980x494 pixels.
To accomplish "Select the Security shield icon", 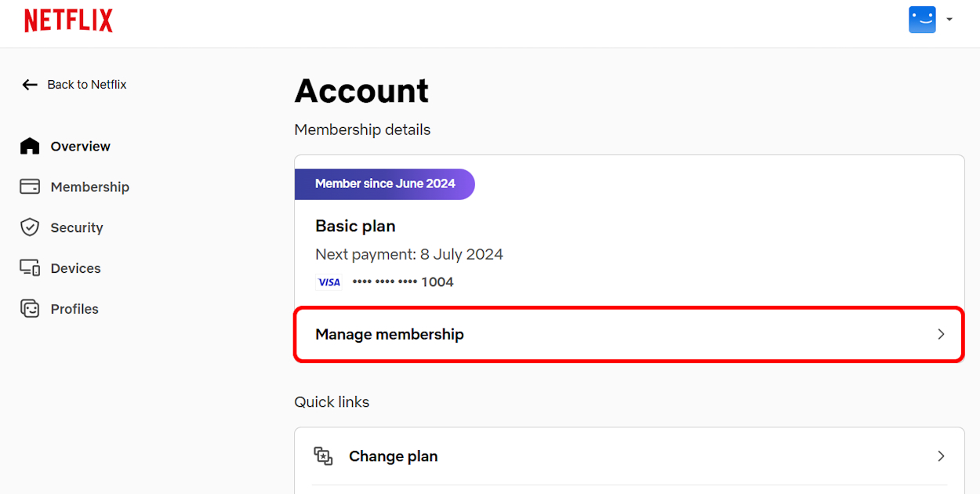I will (29, 227).
